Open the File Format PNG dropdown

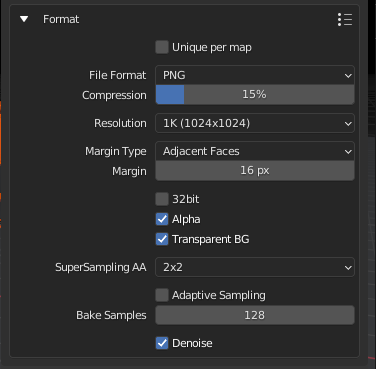(x=255, y=75)
